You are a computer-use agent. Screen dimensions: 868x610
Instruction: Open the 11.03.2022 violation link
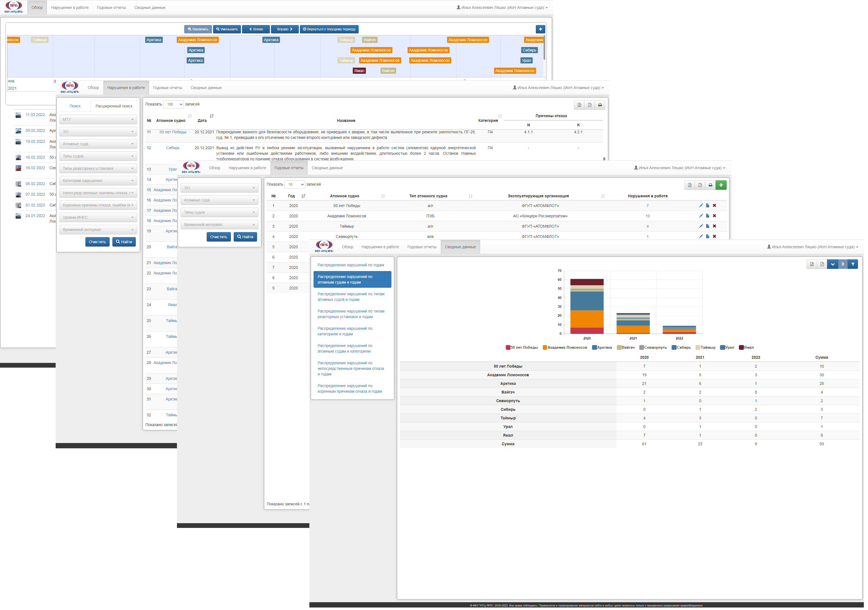point(35,115)
